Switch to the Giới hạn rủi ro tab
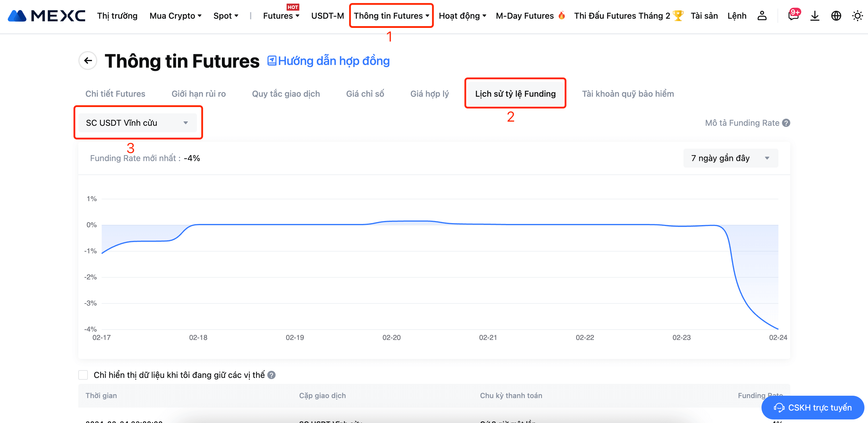The width and height of the screenshot is (868, 423). (198, 94)
